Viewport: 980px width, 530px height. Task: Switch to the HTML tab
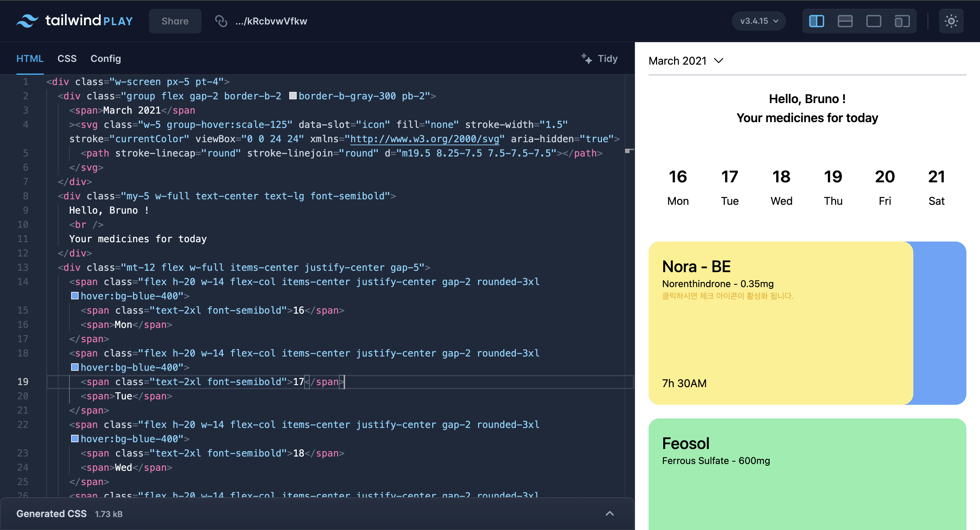click(30, 59)
